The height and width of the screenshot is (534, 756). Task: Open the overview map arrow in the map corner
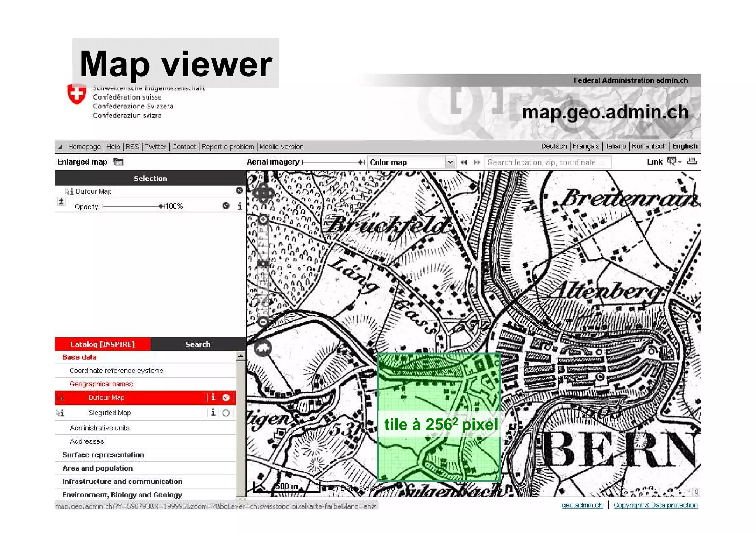click(695, 492)
